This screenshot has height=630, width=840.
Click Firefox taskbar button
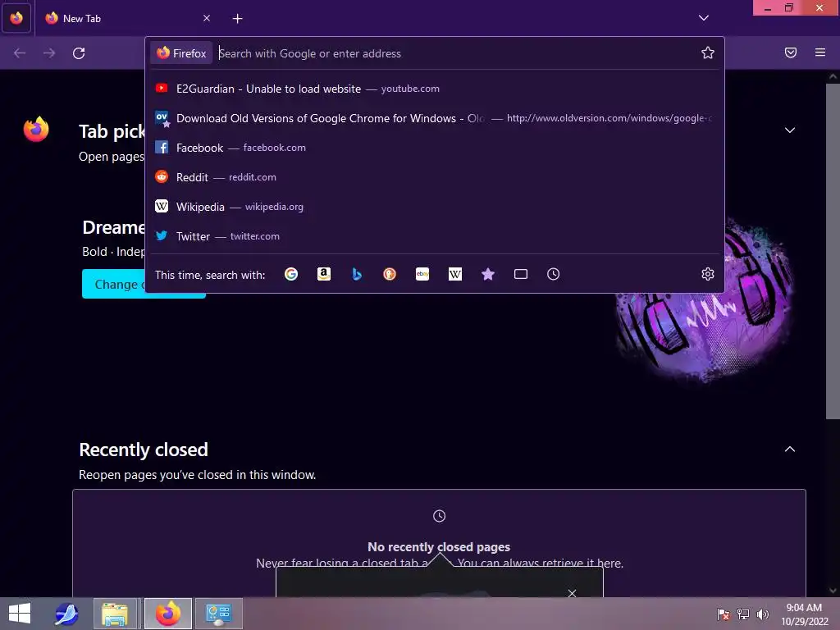pos(167,614)
